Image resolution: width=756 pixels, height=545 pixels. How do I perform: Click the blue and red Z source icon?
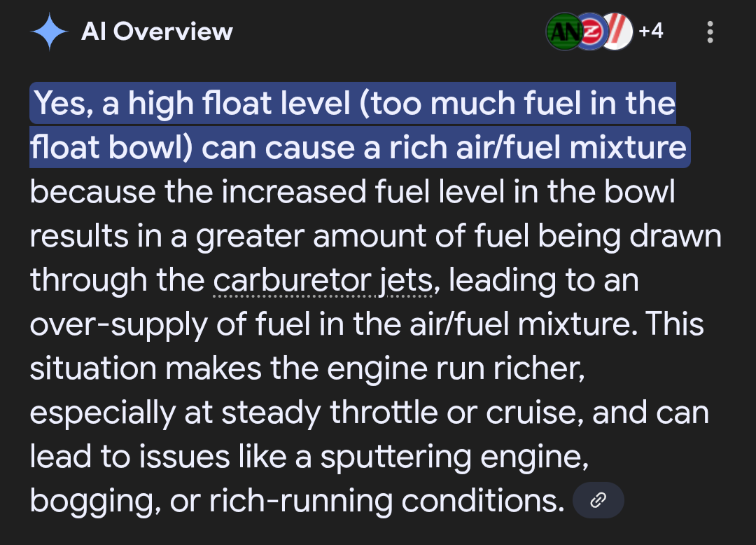[x=589, y=32]
